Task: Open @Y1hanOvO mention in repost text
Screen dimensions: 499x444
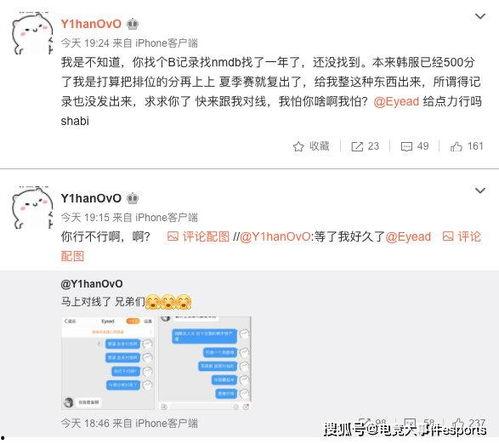Action: click(275, 237)
